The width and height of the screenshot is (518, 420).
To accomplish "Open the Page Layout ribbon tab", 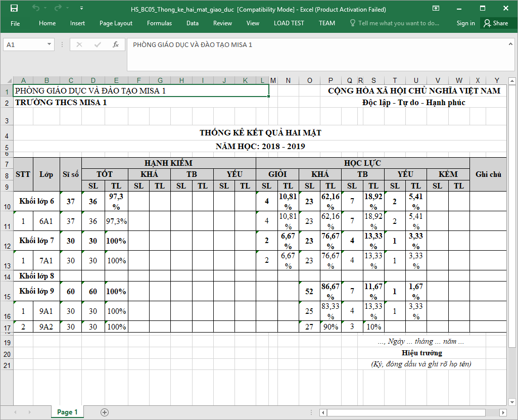I will (116, 23).
